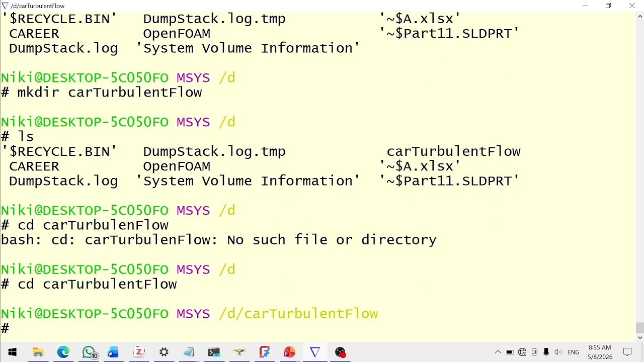Click 'OpenFOAM' in the second ls listing
Screen dimensions: 644x362
[x=177, y=166]
